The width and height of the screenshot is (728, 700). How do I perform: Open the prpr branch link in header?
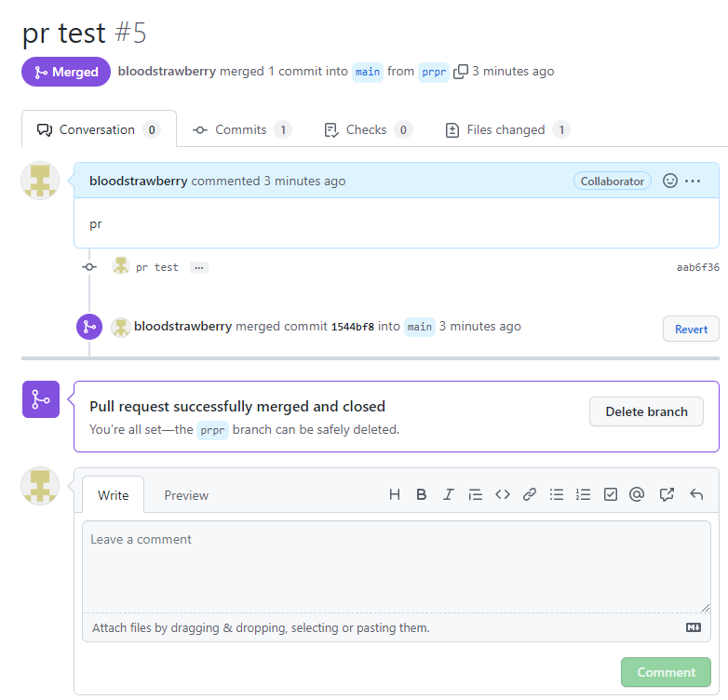(x=434, y=72)
